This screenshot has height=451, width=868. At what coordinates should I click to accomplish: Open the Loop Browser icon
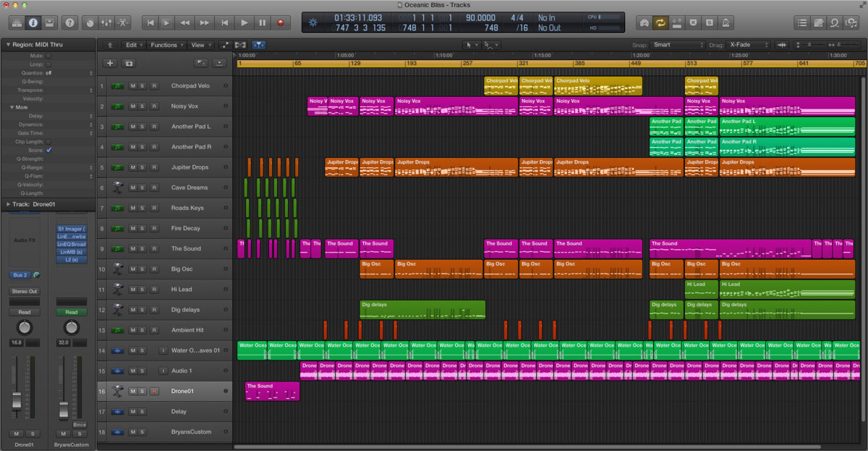click(x=835, y=22)
